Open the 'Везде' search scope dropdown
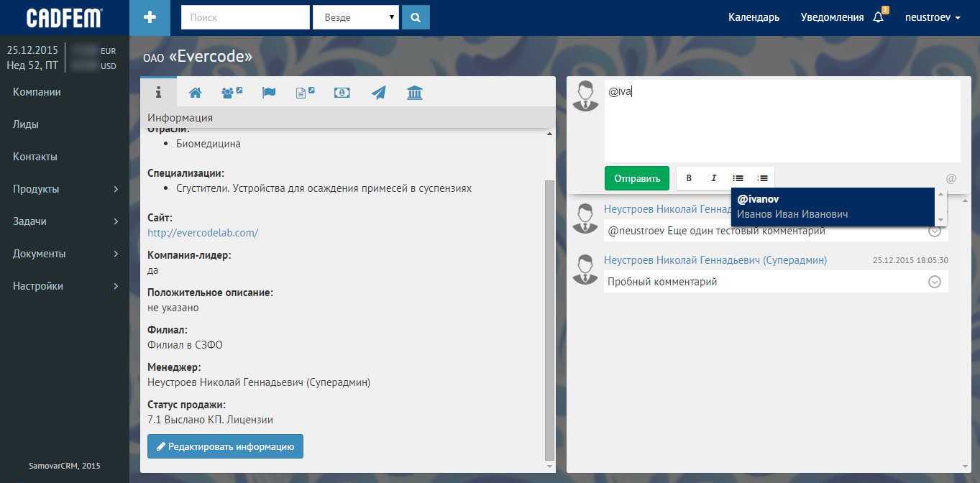 click(x=356, y=17)
